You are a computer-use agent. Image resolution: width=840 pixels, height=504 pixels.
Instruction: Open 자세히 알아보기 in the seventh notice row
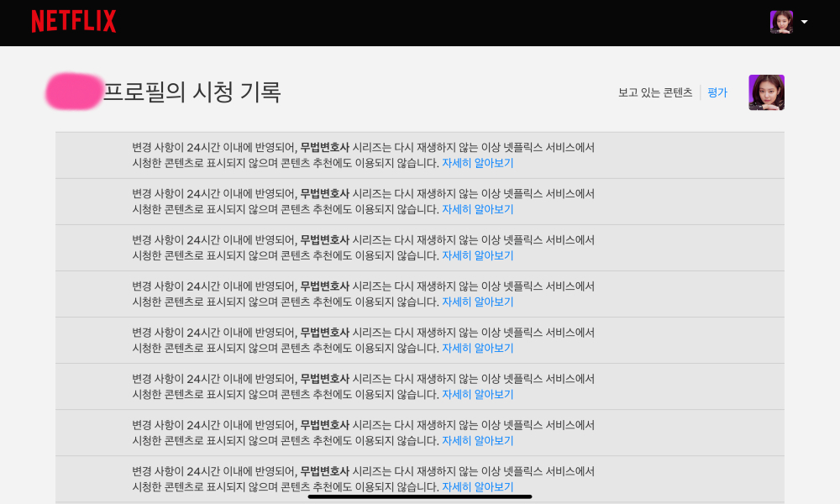pos(477,441)
